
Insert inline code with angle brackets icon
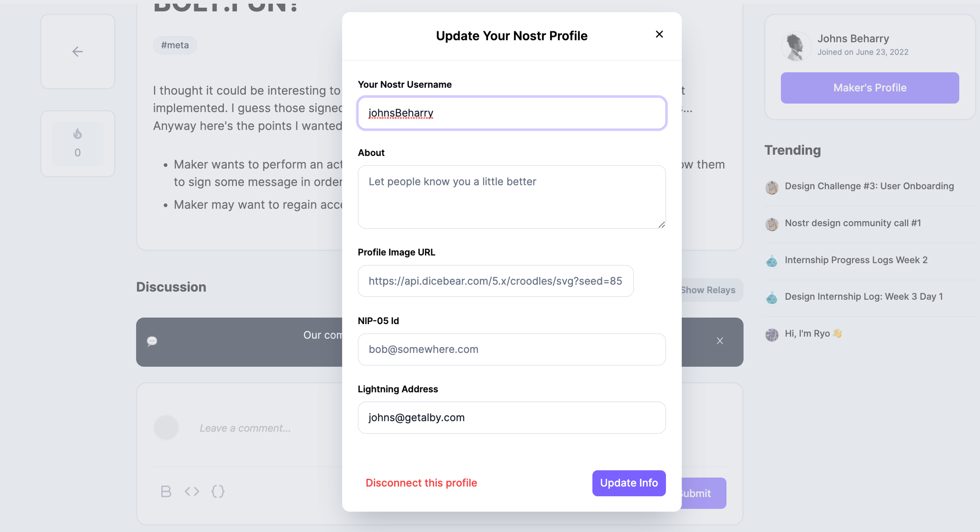pos(192,491)
